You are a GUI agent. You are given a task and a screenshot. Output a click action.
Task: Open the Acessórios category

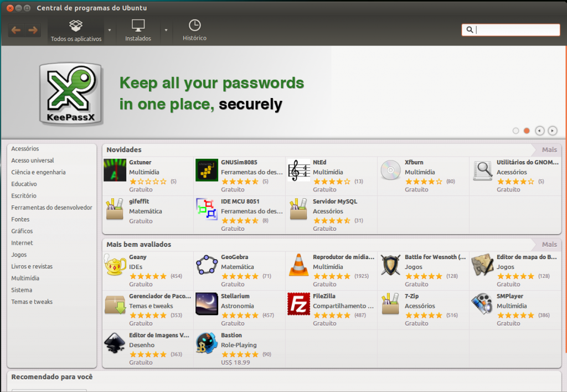25,148
